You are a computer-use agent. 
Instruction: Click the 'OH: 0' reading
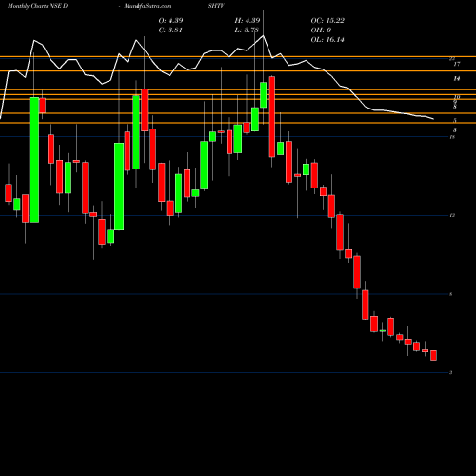click(321, 30)
